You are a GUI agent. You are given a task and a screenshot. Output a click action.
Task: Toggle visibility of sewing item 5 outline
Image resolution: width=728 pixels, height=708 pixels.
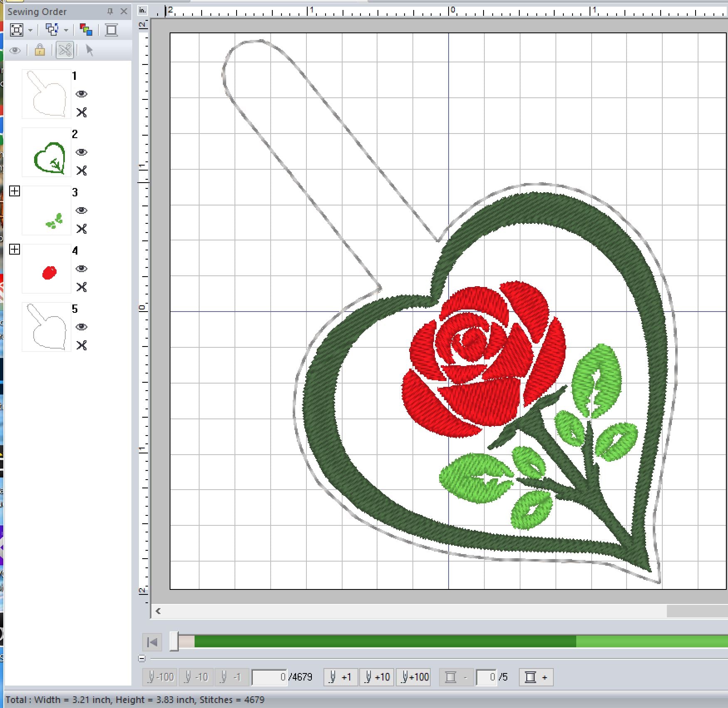tap(81, 327)
